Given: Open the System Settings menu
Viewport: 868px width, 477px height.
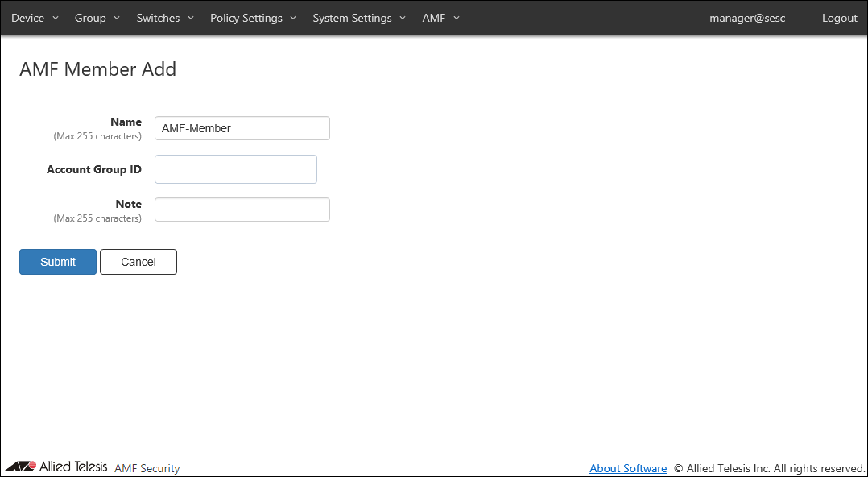Looking at the screenshot, I should click(x=358, y=18).
